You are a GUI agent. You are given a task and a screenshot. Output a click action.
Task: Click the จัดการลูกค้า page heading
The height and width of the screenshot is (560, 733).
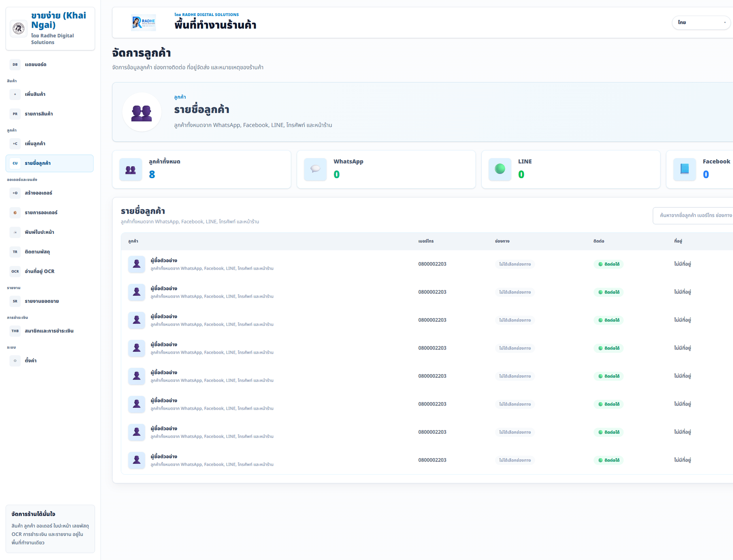click(141, 53)
